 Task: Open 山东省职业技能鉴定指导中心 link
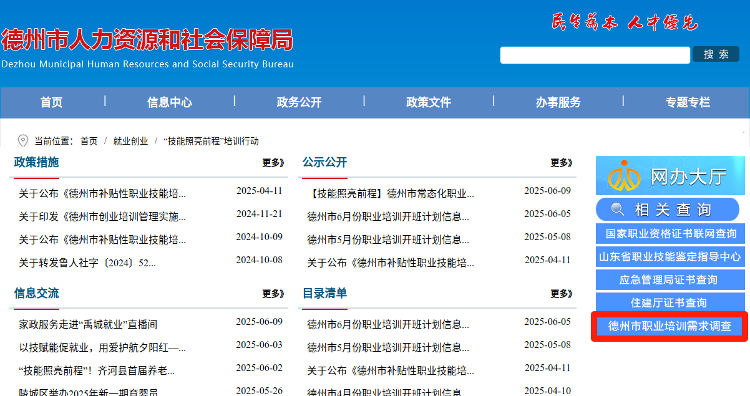pyautogui.click(x=670, y=257)
